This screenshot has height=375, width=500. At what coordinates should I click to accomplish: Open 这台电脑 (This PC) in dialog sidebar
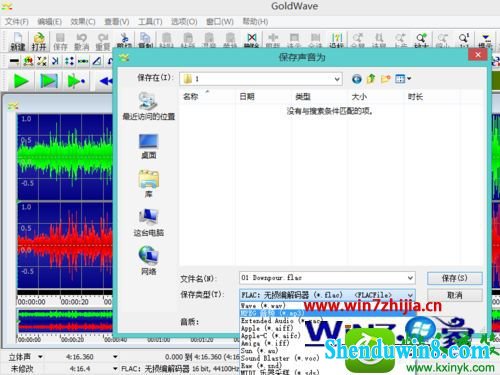pyautogui.click(x=149, y=222)
